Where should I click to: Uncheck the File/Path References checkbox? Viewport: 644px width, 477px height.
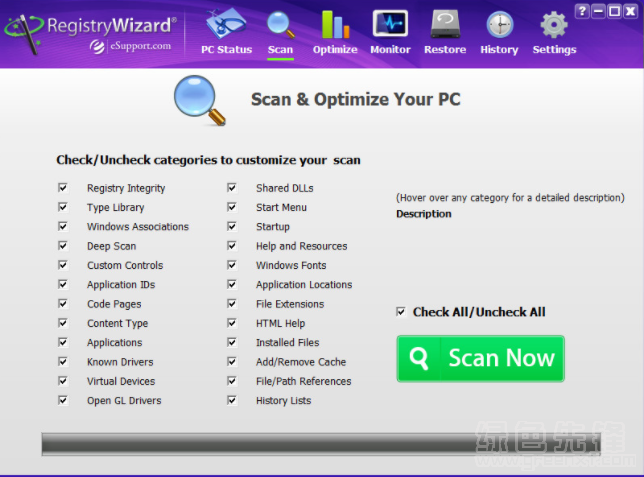pyautogui.click(x=232, y=381)
